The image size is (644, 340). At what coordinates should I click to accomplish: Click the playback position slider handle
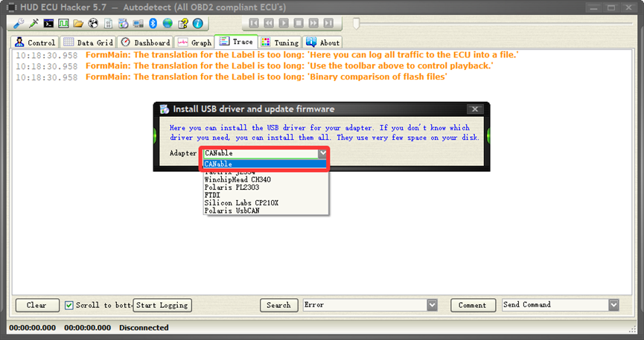[x=357, y=23]
